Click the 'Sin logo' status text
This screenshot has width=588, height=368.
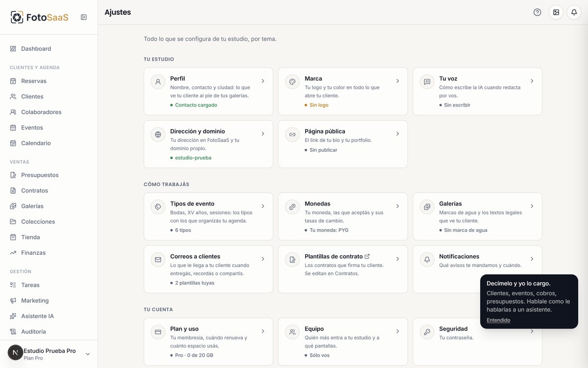[319, 105]
